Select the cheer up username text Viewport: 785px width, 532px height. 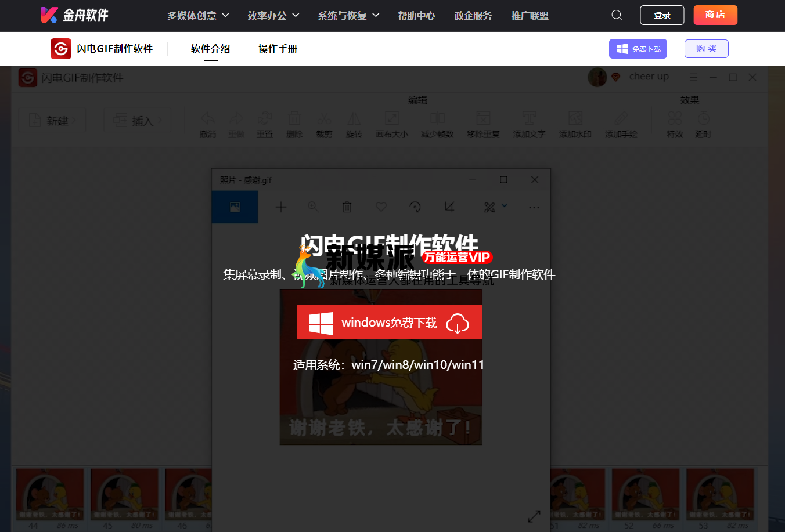point(649,77)
